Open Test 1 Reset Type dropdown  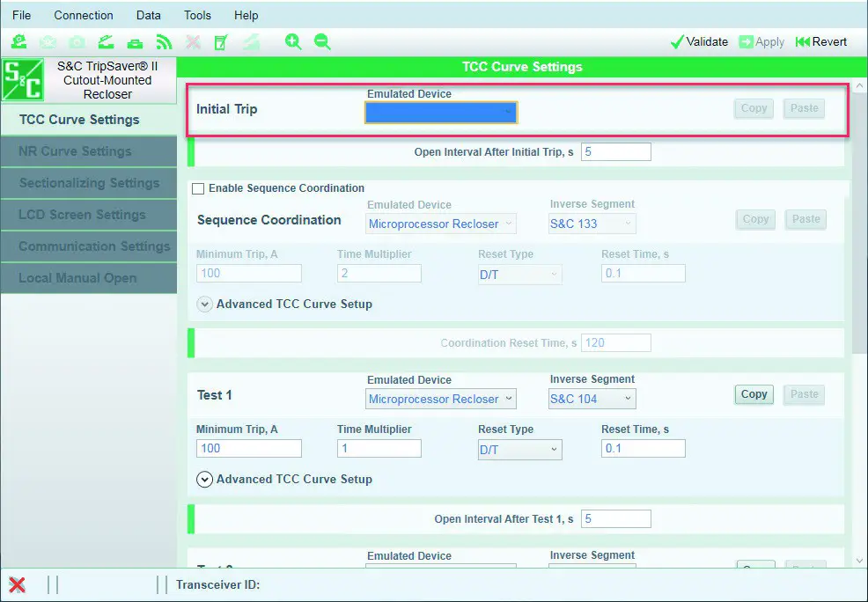point(519,449)
